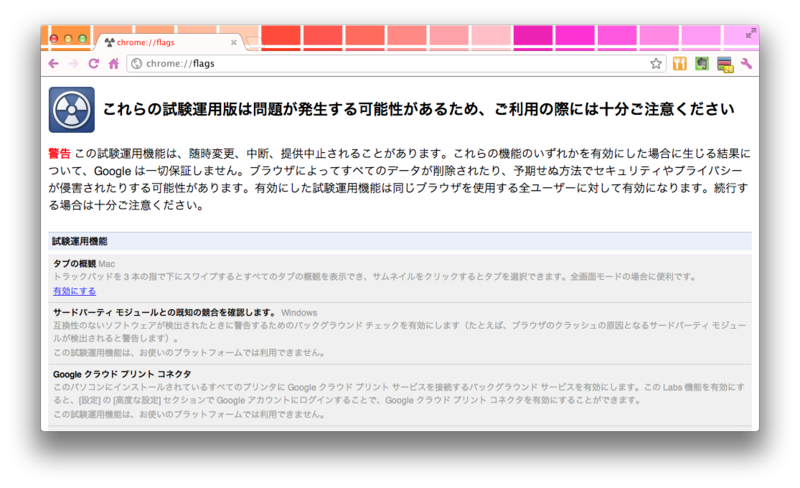Click the green zoom window button
The image size is (800, 488).
[82, 39]
